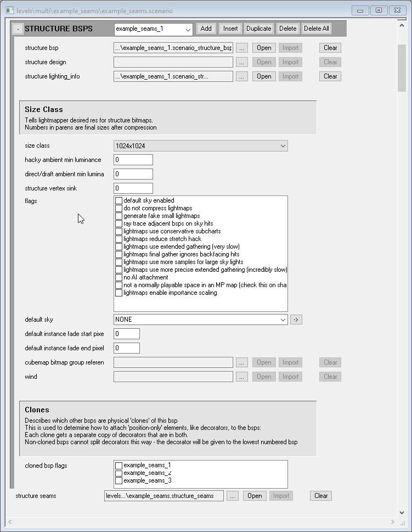Click the Duplicate block button
Screen dimensions: 412x532
[259, 29]
